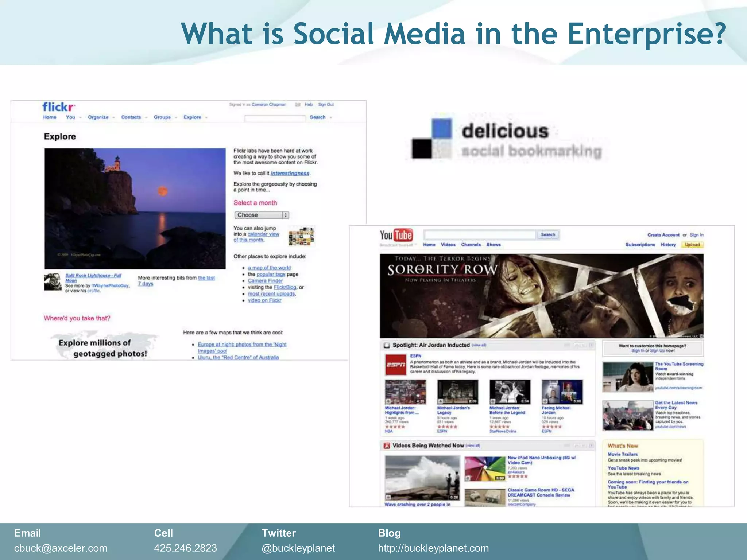Click the YouTube search input field
The width and height of the screenshot is (747, 560).
480,235
